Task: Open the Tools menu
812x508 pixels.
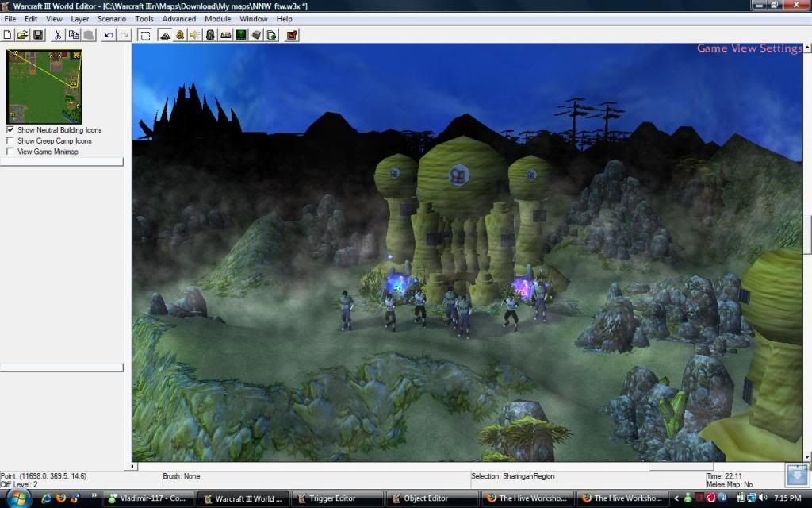Action: (144, 19)
